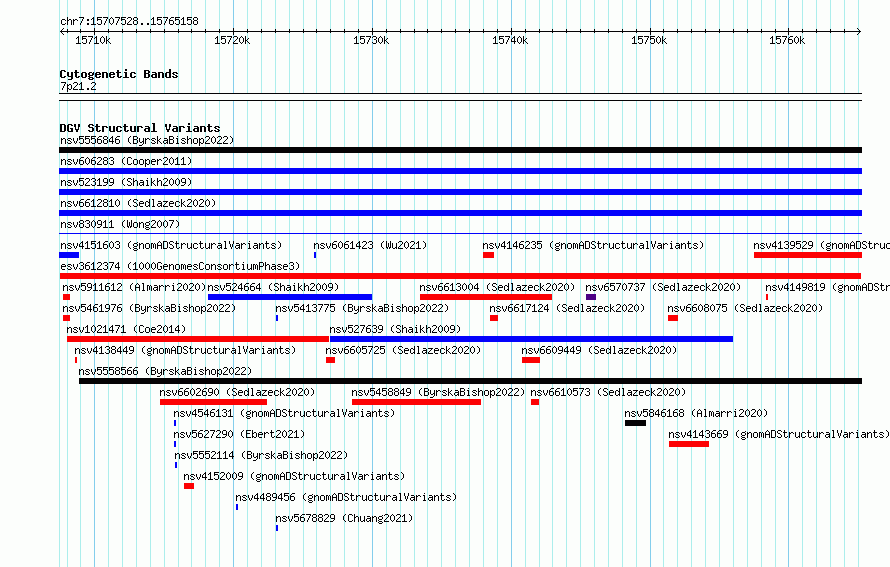890x567 pixels.
Task: Select nsv527639 (Shaikh2009) label
Action: [395, 329]
